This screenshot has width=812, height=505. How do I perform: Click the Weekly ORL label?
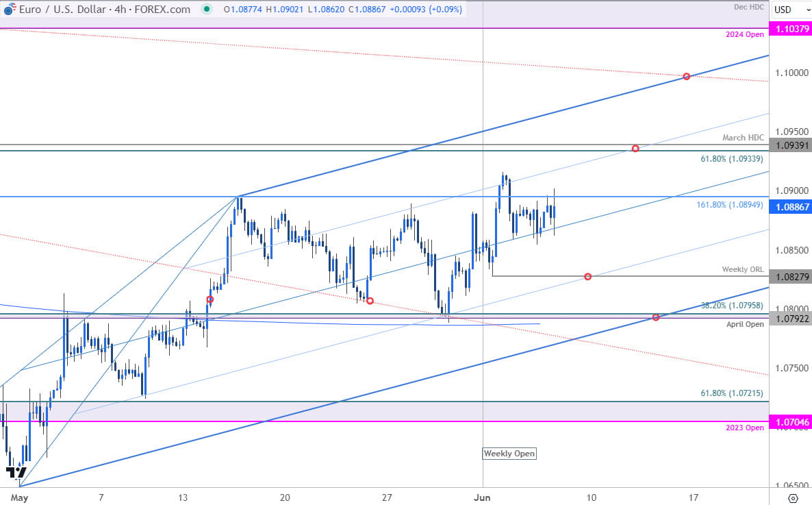tap(743, 269)
